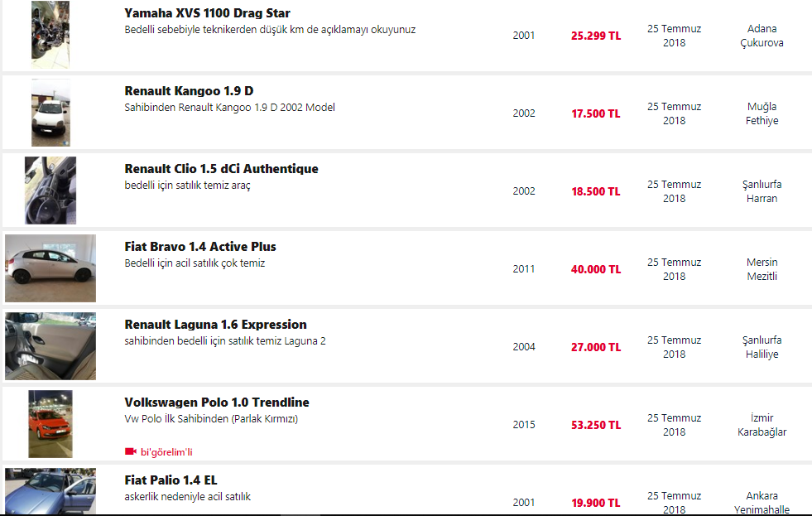Open the Renault Kangoo 1.9 D listing
Viewport: 812px width, 516px height.
point(189,91)
